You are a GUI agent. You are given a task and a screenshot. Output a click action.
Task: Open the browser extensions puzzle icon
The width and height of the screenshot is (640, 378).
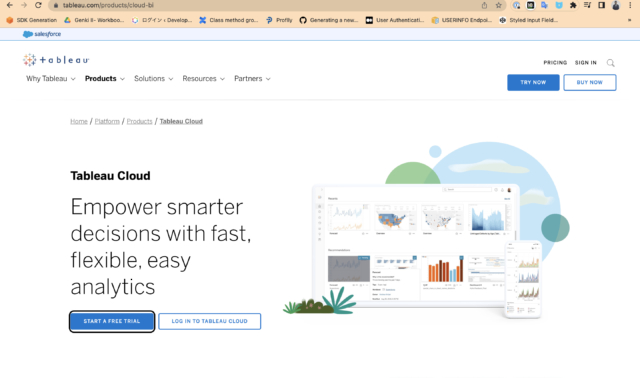573,5
